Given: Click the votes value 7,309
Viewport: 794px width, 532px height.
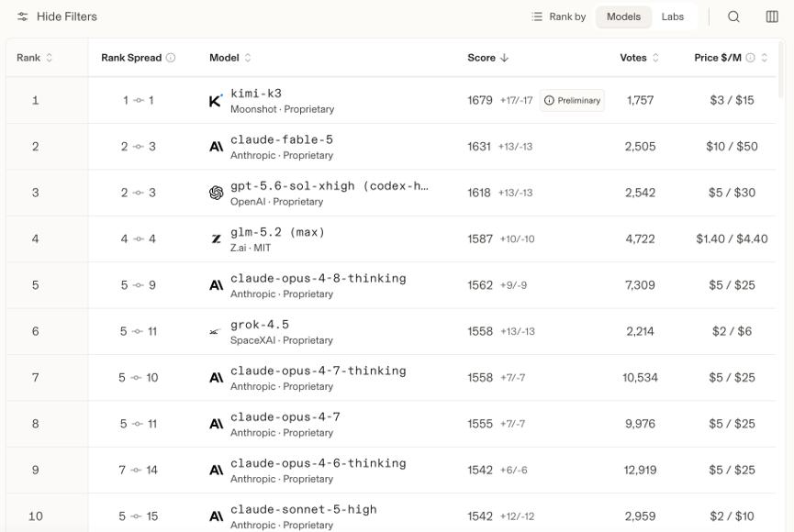Looking at the screenshot, I should [x=640, y=285].
